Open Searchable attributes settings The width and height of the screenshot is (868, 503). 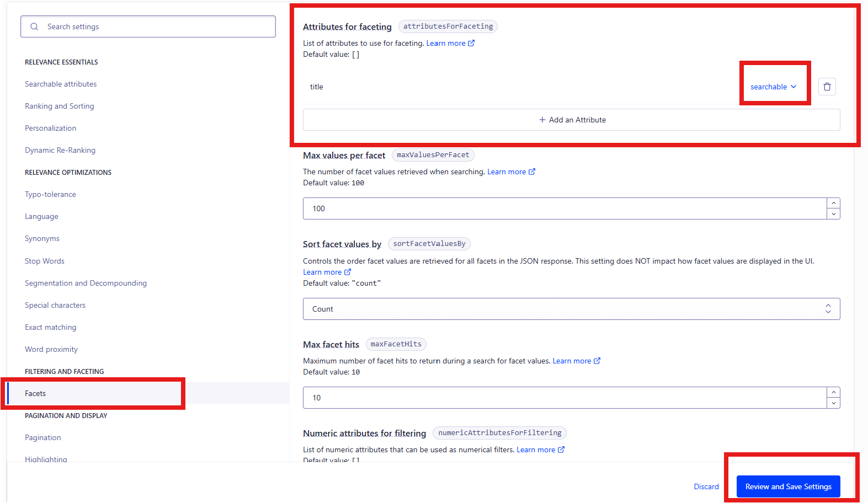(61, 84)
